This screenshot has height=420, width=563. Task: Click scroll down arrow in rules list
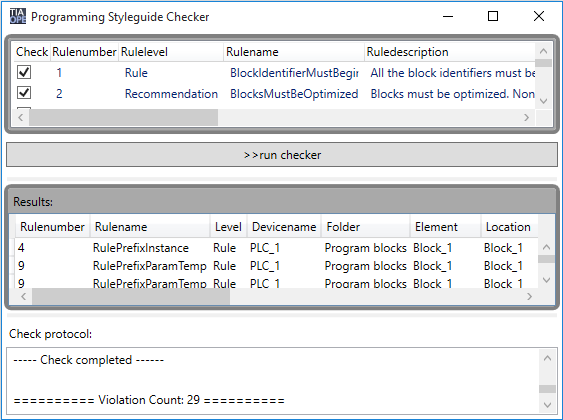point(543,101)
